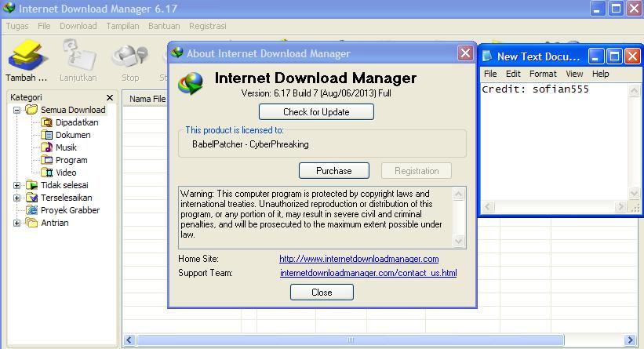Open Notepad's File menu
Image resolution: width=644 pixels, height=349 pixels.
[490, 74]
